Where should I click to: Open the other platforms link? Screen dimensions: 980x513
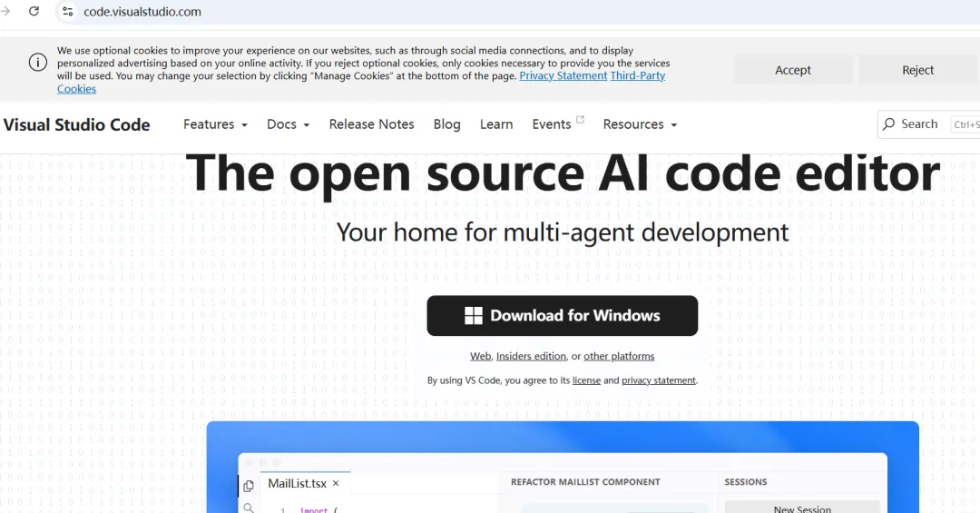click(619, 356)
